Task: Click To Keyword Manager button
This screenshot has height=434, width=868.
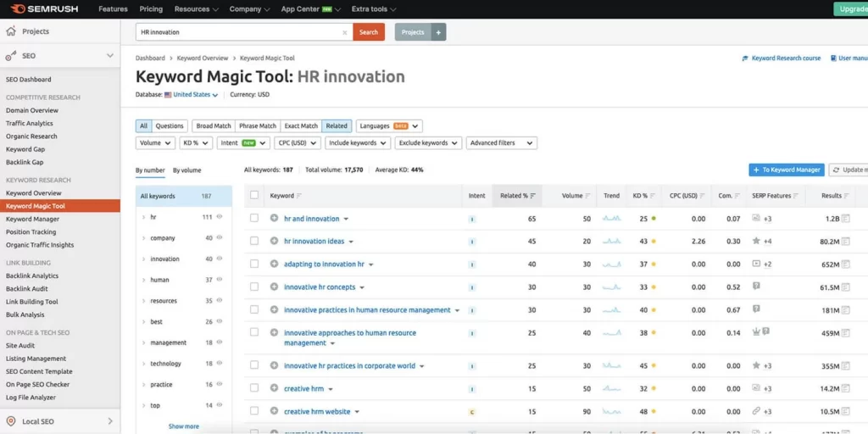Action: click(x=787, y=170)
